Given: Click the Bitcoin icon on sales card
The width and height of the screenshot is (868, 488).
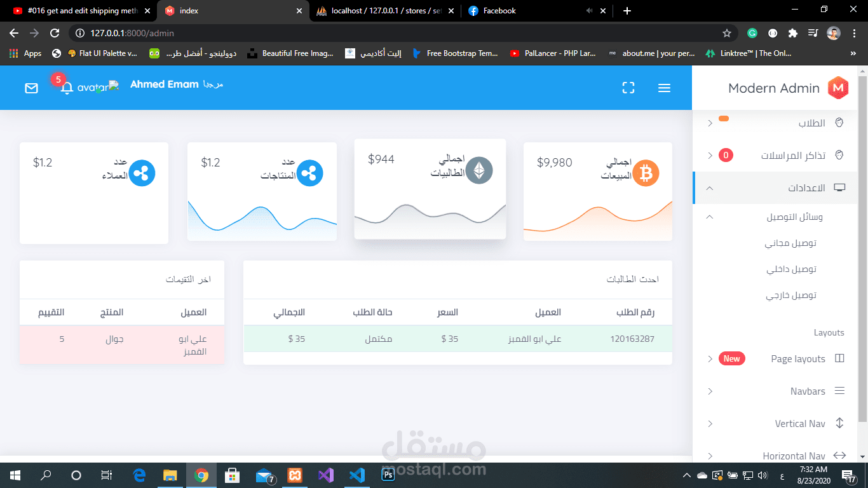Looking at the screenshot, I should (x=646, y=173).
